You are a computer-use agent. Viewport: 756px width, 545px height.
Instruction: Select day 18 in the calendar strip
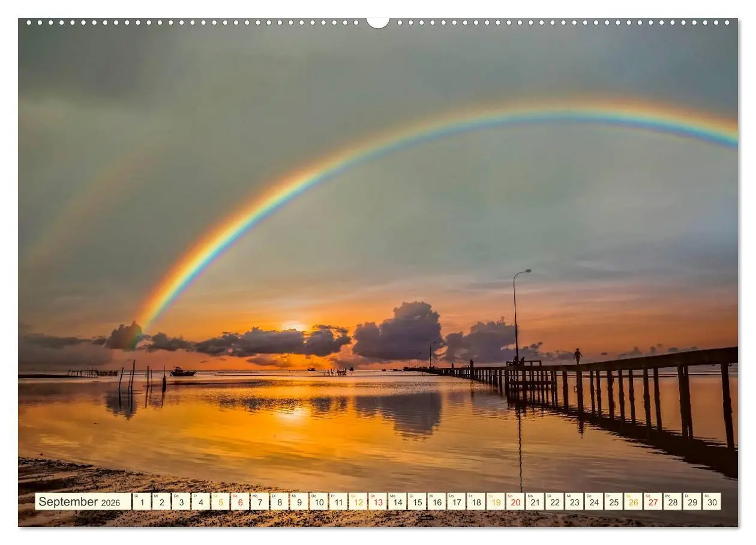[476, 502]
